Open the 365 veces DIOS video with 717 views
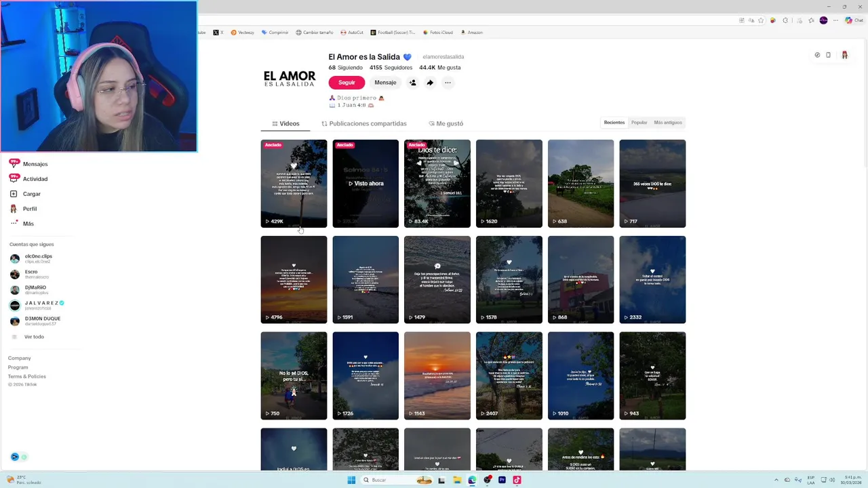 652,184
